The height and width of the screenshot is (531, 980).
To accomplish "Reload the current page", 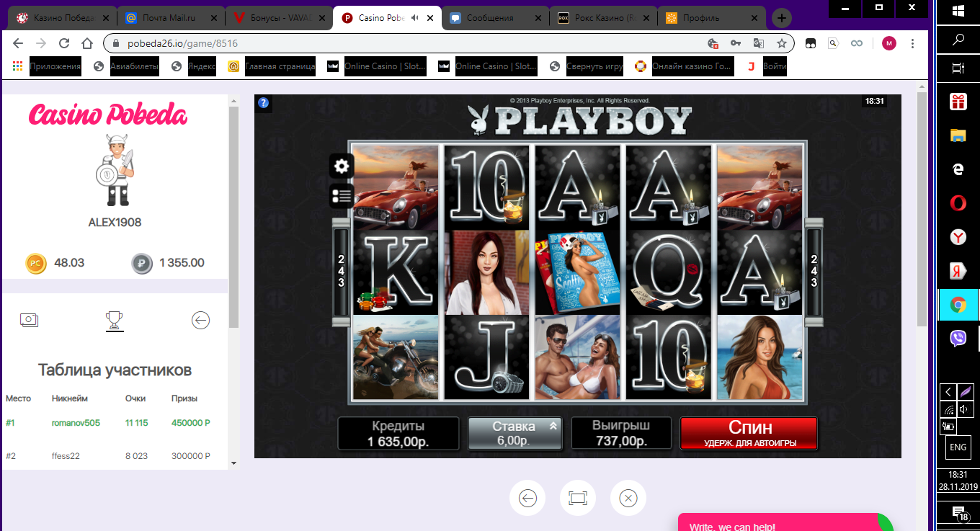I will coord(64,43).
